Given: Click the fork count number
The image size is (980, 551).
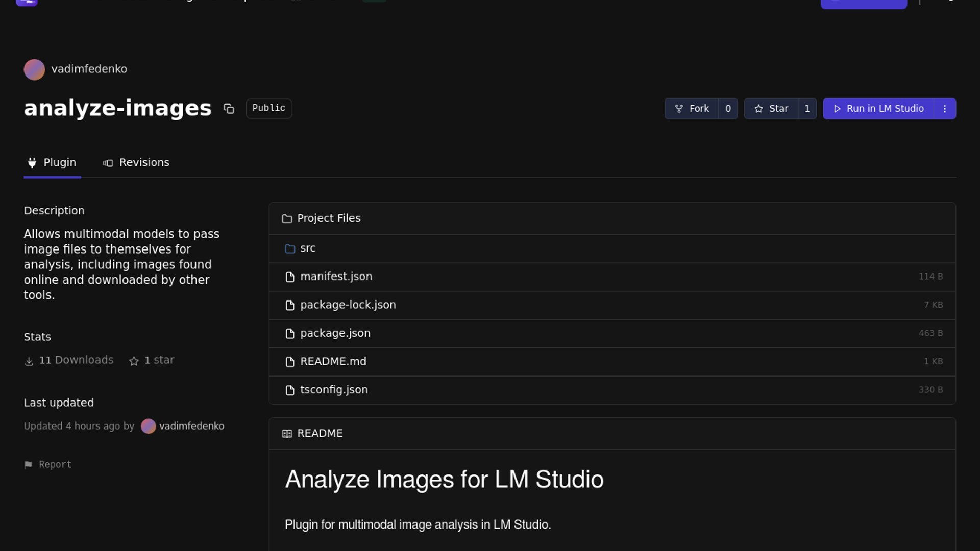Looking at the screenshot, I should tap(728, 109).
